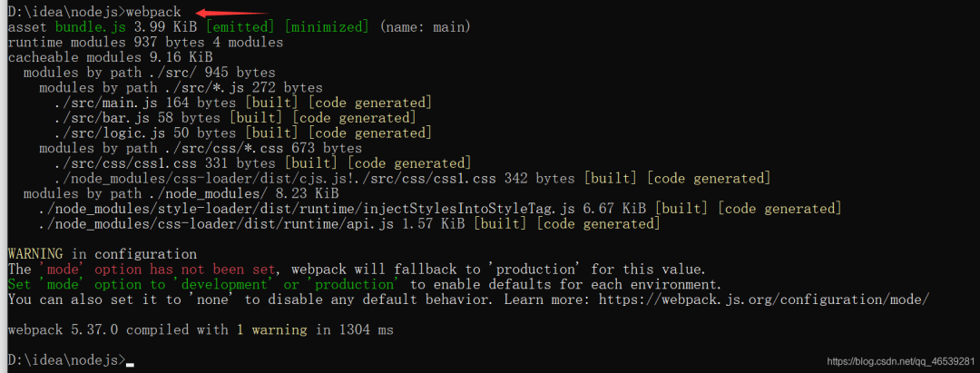
Task: Select the ./src/bar.js module line
Action: click(x=235, y=117)
